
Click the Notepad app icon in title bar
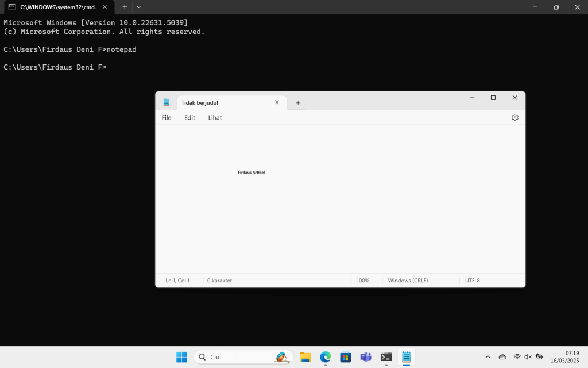click(167, 102)
